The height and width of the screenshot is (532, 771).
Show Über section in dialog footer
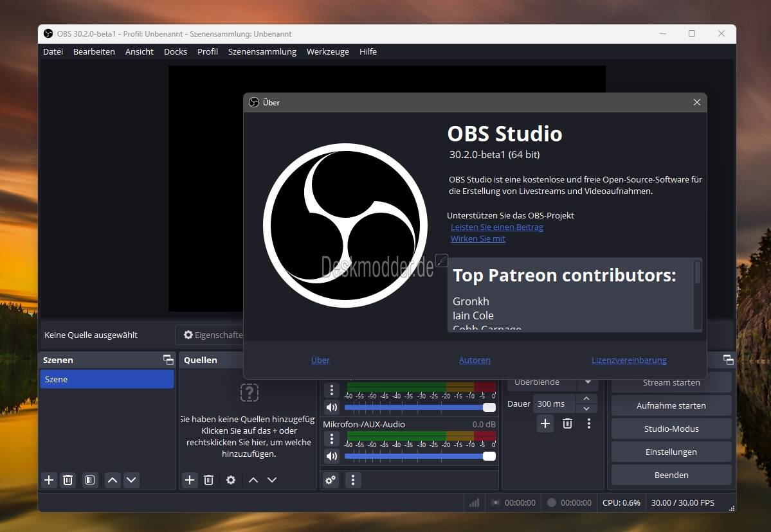click(321, 360)
